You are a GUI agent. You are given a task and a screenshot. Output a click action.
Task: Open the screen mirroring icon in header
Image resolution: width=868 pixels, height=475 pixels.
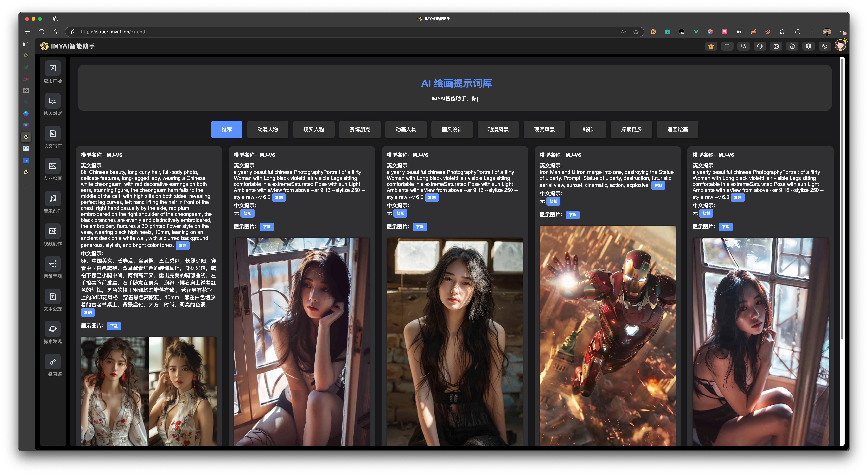click(x=727, y=46)
